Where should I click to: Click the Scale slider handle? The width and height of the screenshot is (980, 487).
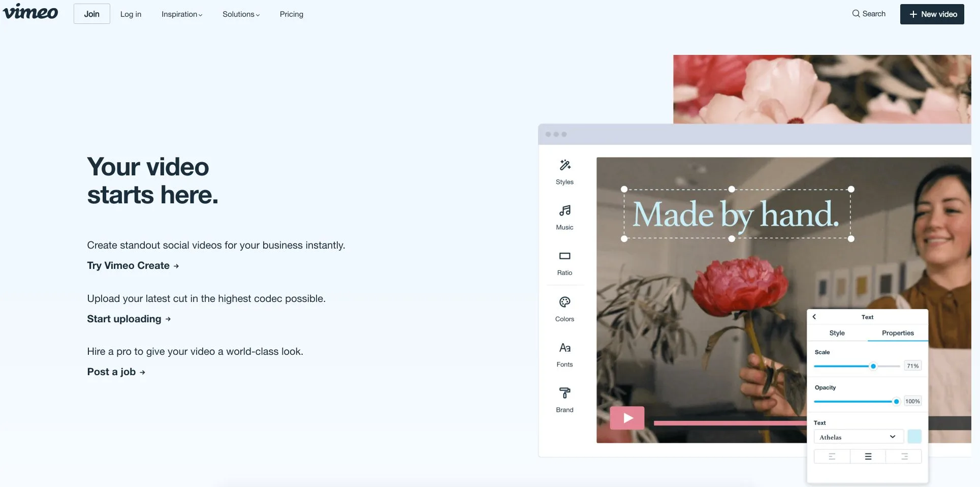tap(873, 366)
